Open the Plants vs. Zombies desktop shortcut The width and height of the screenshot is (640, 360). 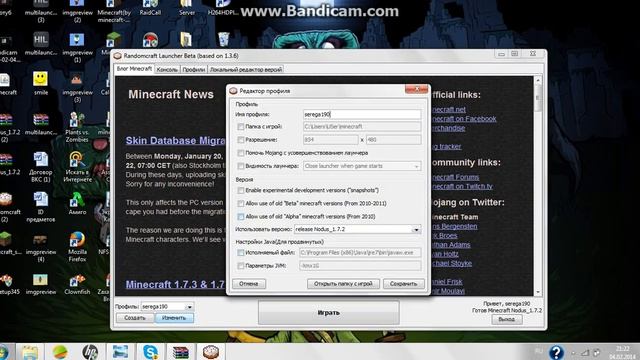click(77, 127)
